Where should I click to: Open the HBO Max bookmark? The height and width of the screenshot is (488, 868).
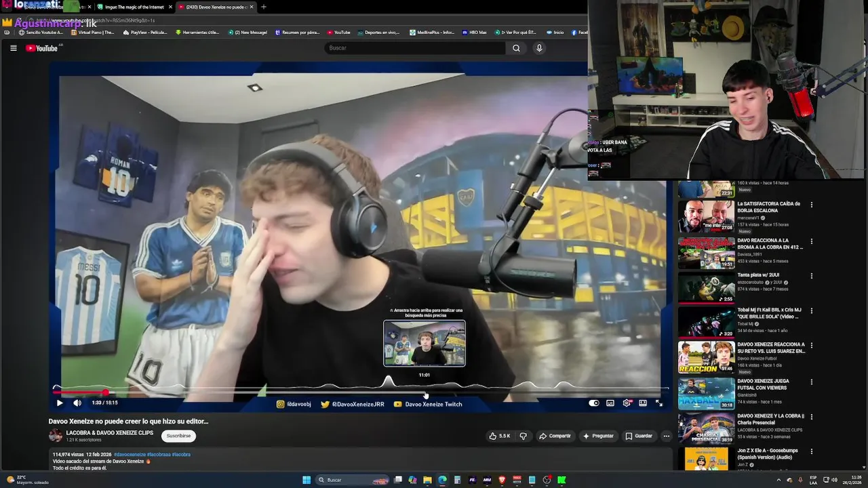pyautogui.click(x=475, y=32)
